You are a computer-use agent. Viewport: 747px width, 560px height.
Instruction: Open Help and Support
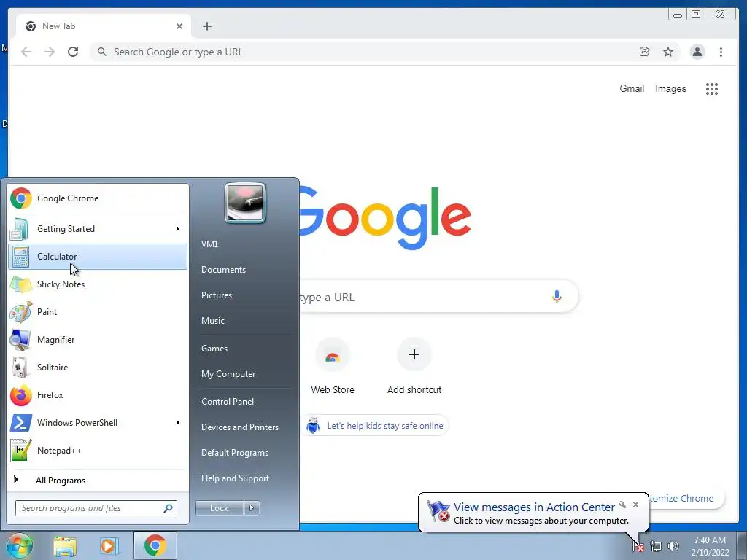click(235, 478)
